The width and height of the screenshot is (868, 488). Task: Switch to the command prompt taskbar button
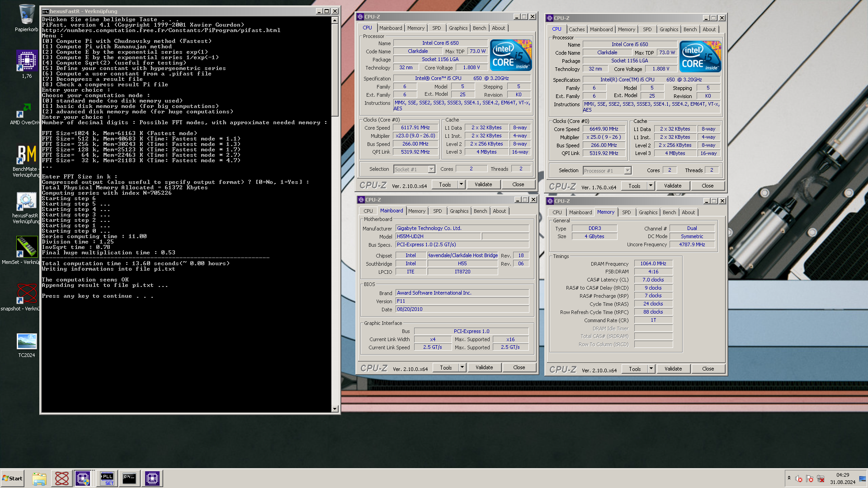[129, 478]
